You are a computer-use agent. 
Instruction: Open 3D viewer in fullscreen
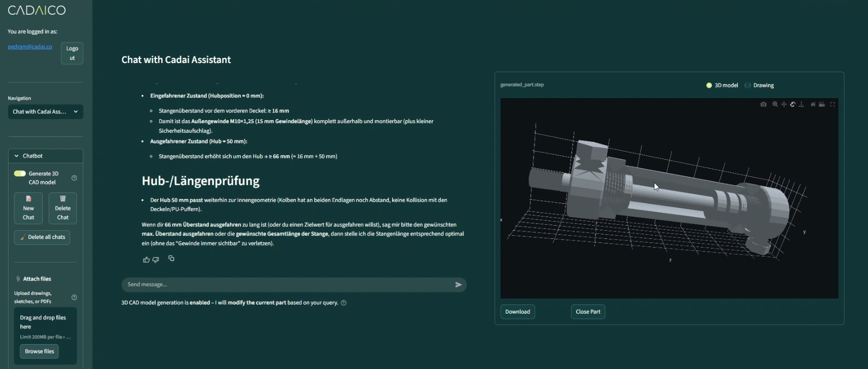[x=832, y=104]
